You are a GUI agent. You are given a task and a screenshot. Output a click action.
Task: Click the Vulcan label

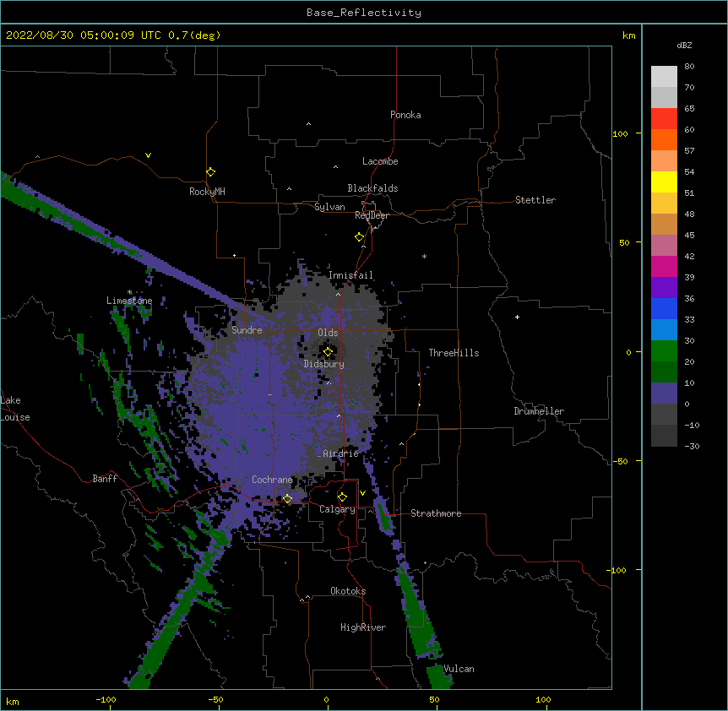click(x=459, y=669)
